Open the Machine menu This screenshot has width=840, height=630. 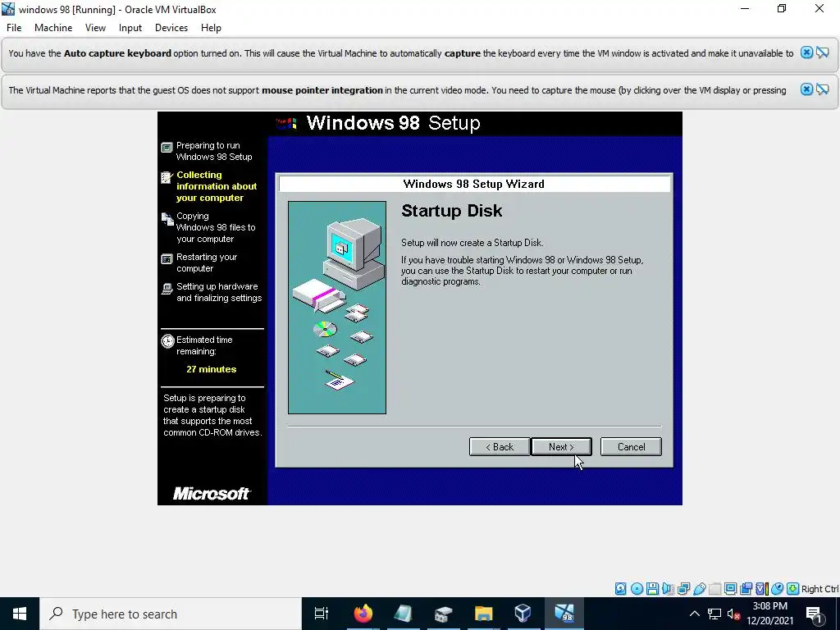point(53,28)
